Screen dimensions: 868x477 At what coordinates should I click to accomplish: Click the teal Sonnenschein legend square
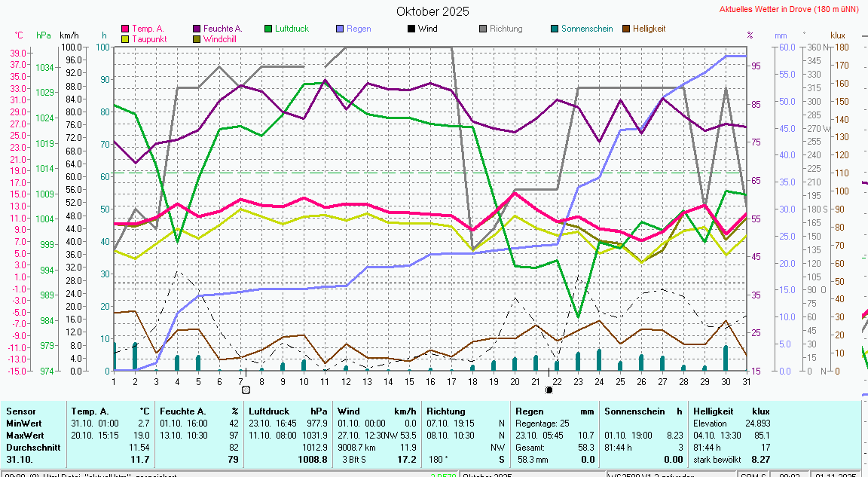555,29
